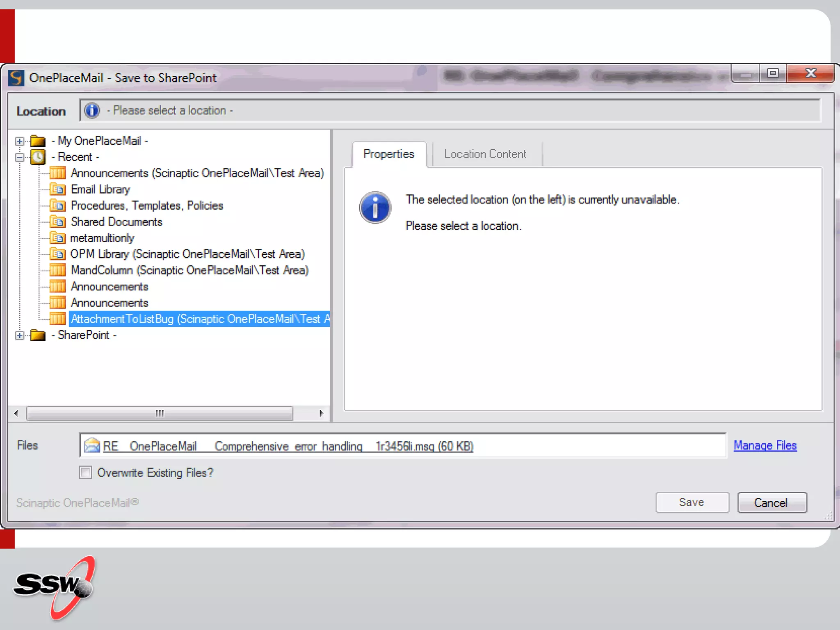
Task: Click the MandColumn list icon
Action: tap(57, 270)
